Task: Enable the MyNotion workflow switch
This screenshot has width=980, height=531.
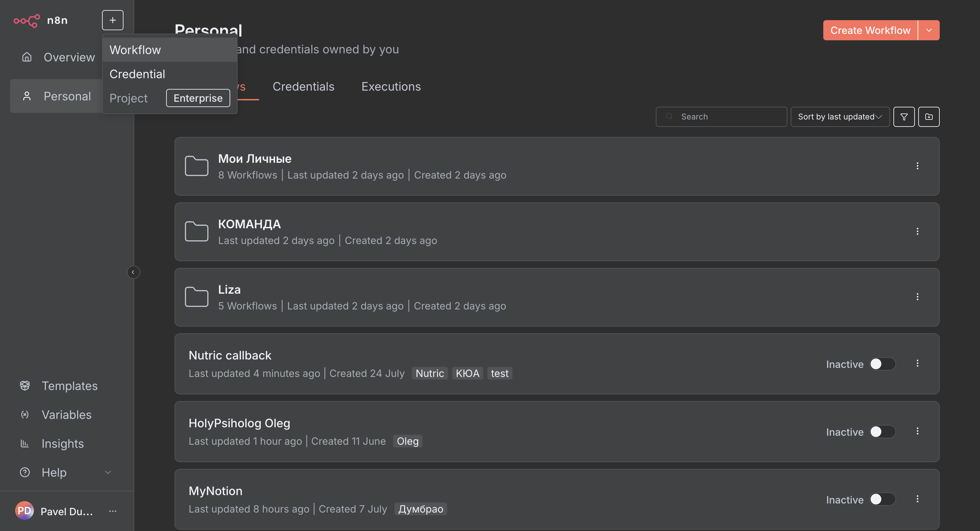Action: pos(882,499)
